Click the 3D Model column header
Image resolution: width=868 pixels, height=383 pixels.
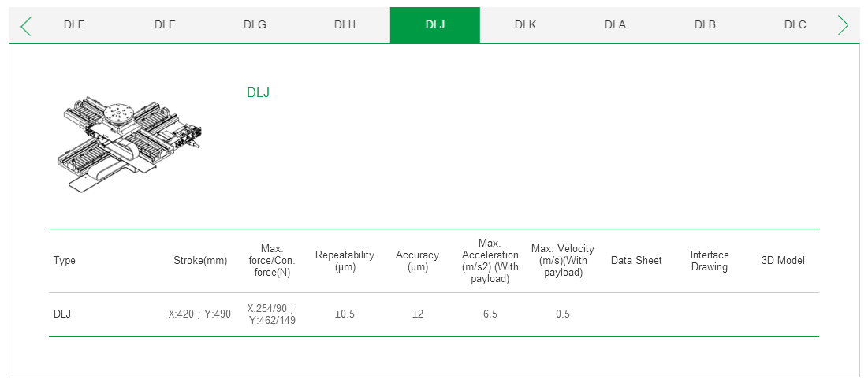point(783,261)
